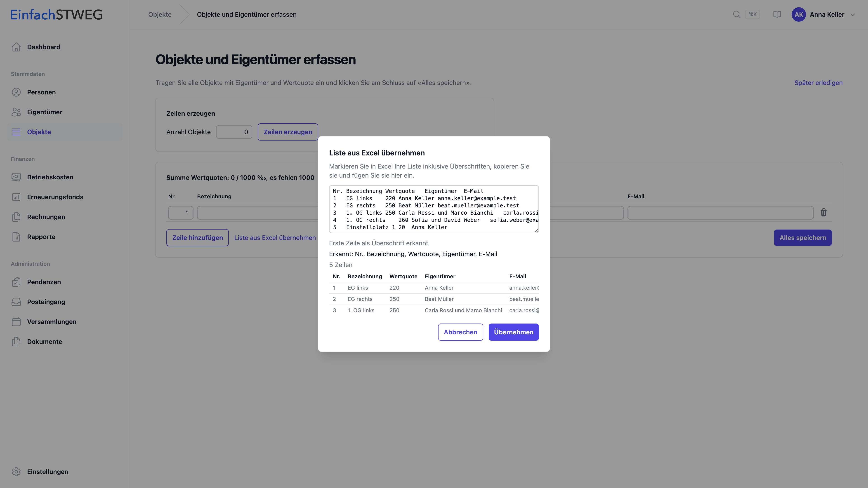Open the help book icon

coord(777,14)
